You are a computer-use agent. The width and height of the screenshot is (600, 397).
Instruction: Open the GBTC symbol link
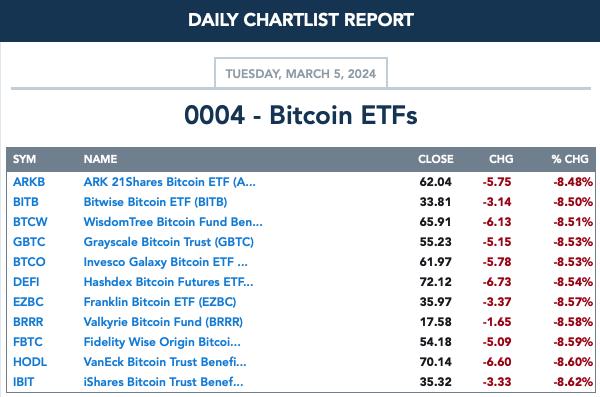tap(29, 242)
